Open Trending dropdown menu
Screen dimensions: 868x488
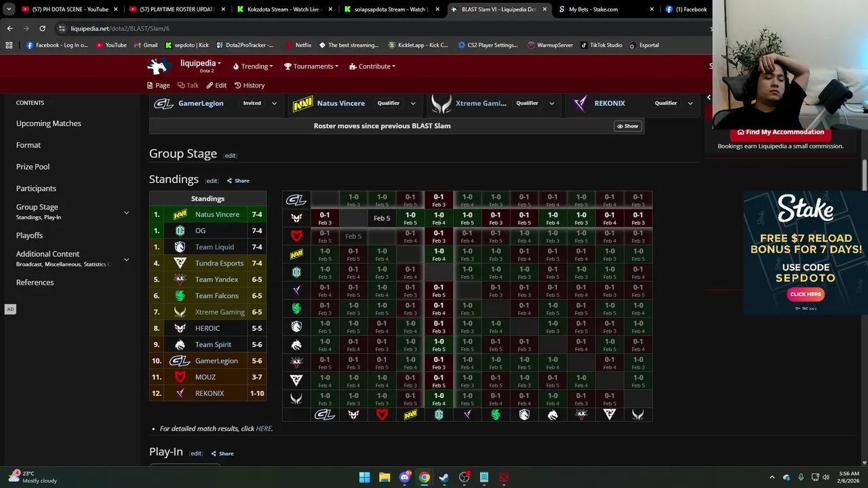coord(253,66)
